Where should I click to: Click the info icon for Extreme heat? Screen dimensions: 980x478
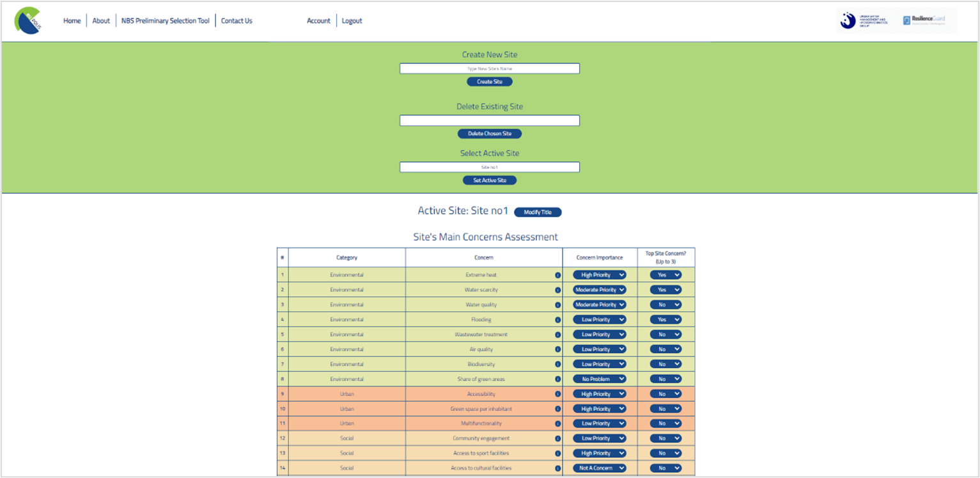(x=557, y=275)
